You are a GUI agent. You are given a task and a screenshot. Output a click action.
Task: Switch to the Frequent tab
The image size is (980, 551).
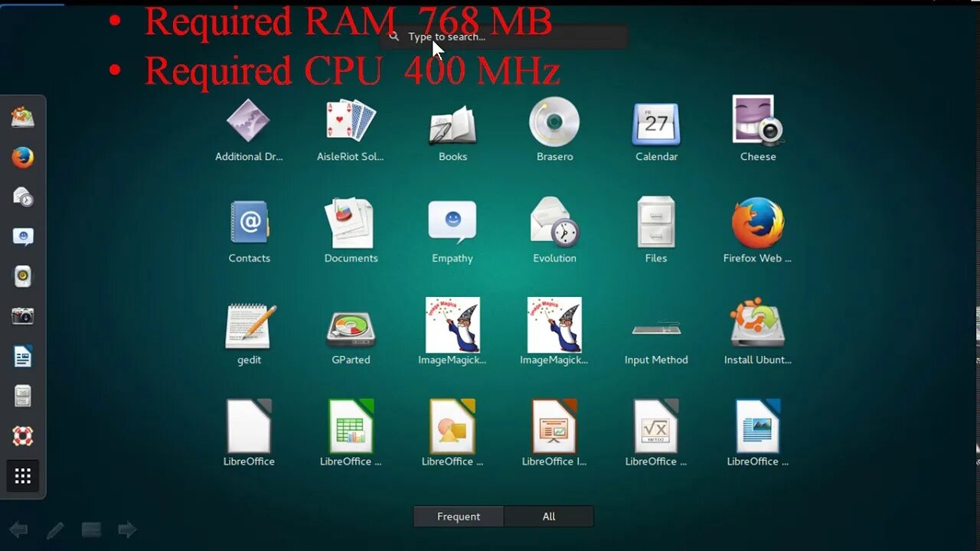[x=459, y=517]
